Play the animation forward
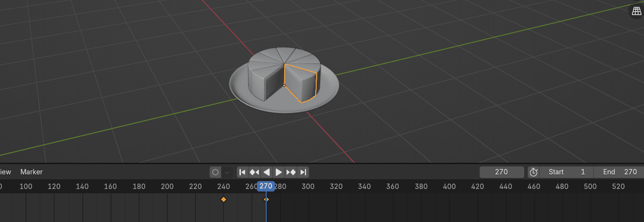This screenshot has width=644, height=222. tap(279, 172)
